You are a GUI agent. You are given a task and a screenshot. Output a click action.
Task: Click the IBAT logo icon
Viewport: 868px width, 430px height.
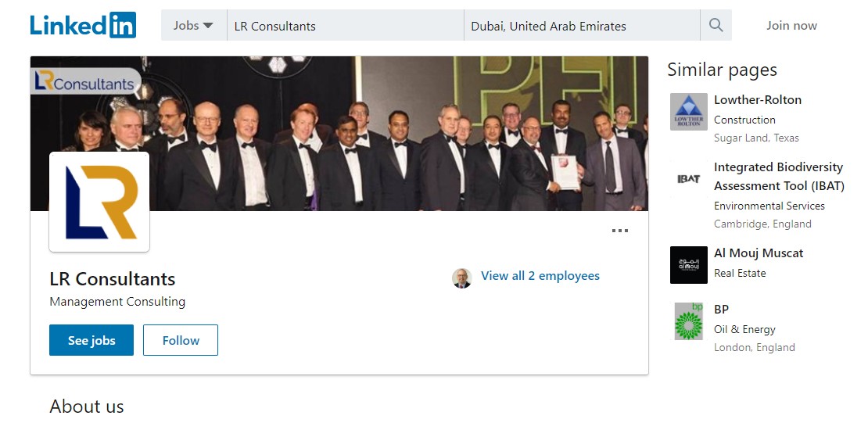coord(688,179)
